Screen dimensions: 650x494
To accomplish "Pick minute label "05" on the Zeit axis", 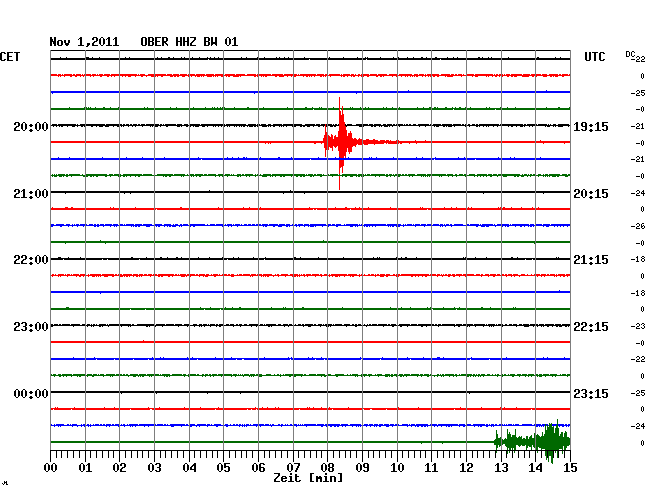I will [x=223, y=467].
